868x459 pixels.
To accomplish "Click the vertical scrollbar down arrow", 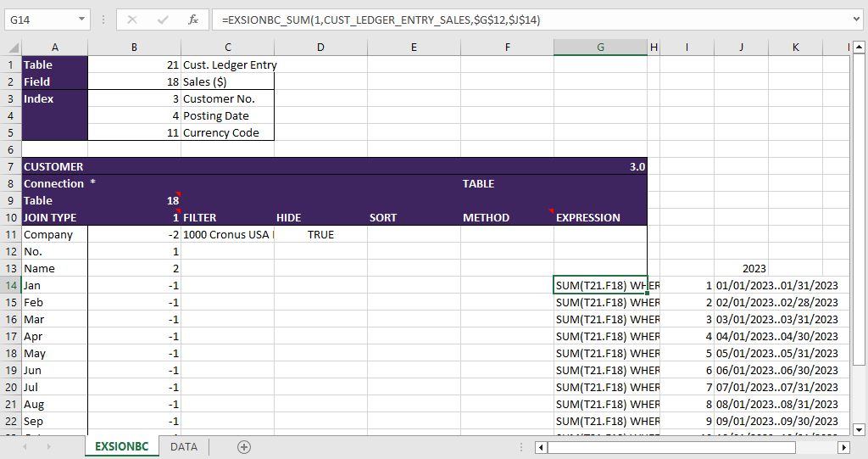I will tap(859, 429).
